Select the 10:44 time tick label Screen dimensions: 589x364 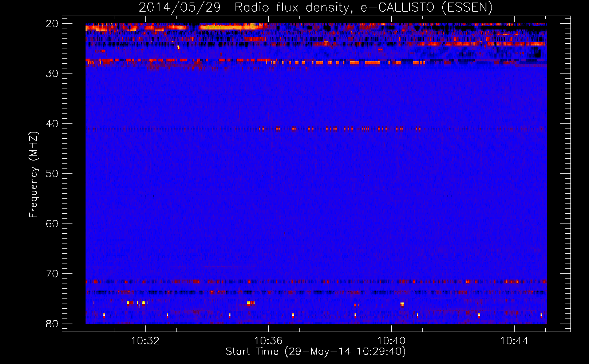click(x=514, y=341)
